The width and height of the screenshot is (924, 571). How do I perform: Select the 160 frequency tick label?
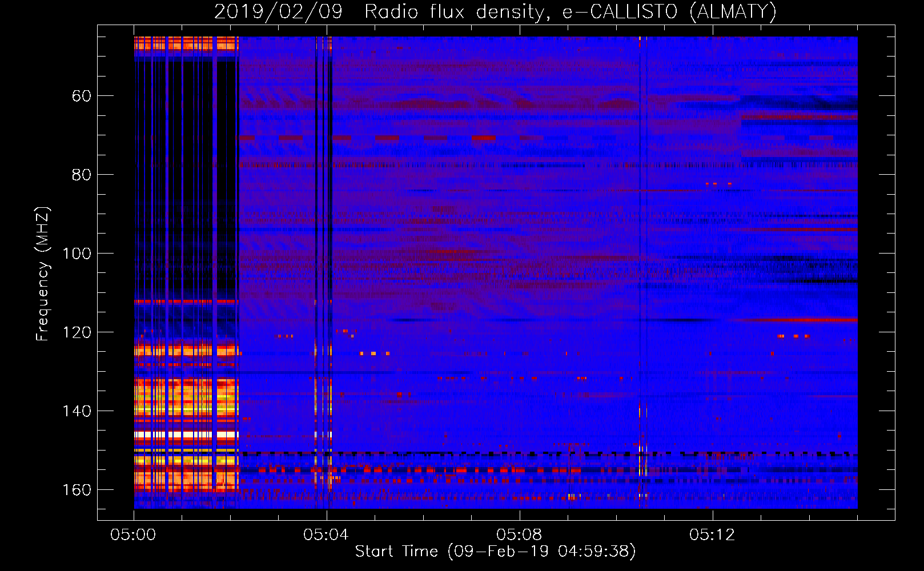pos(77,490)
